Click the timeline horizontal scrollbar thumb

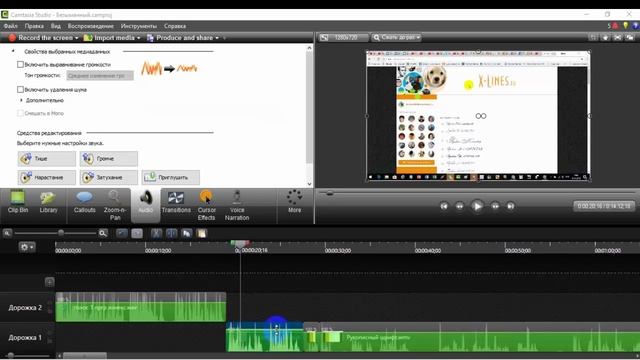pos(84,356)
